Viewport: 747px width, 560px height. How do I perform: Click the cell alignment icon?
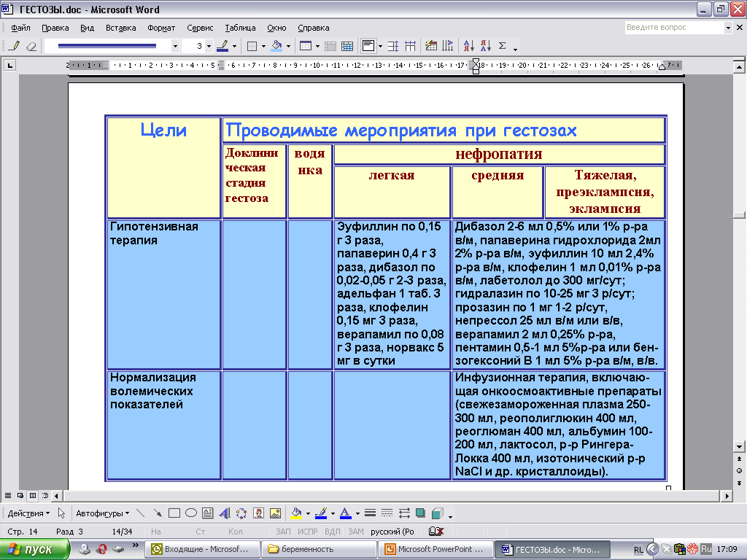click(368, 46)
